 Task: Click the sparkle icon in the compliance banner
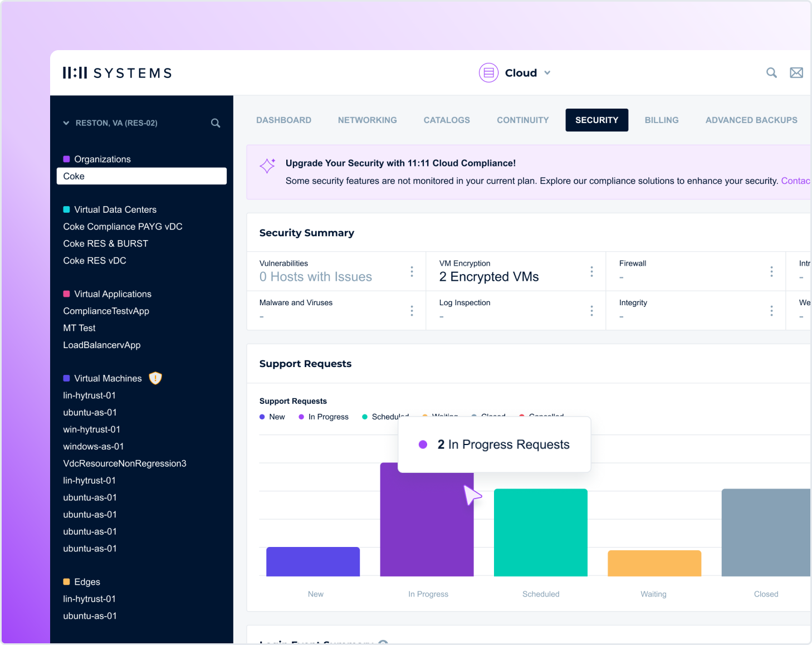click(267, 165)
